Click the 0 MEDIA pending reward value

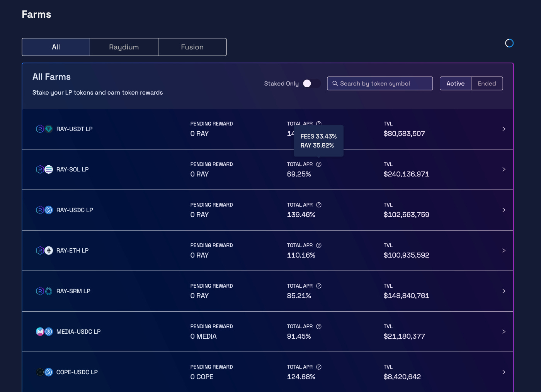[204, 336]
